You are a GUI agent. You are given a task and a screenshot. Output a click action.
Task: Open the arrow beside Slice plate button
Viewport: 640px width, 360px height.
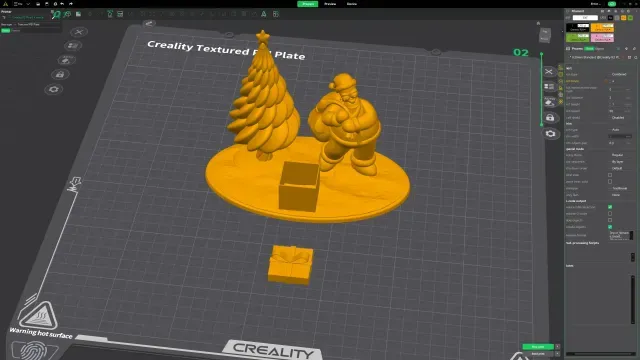click(558, 347)
